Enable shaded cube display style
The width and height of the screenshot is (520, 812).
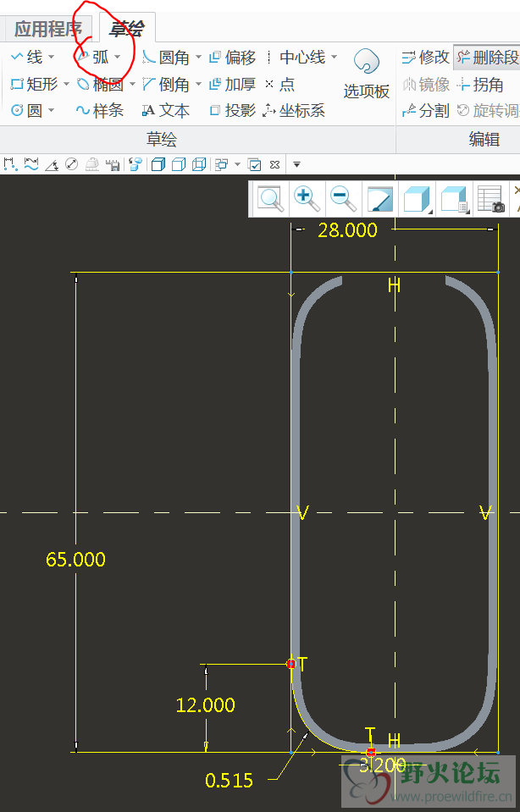[x=158, y=164]
